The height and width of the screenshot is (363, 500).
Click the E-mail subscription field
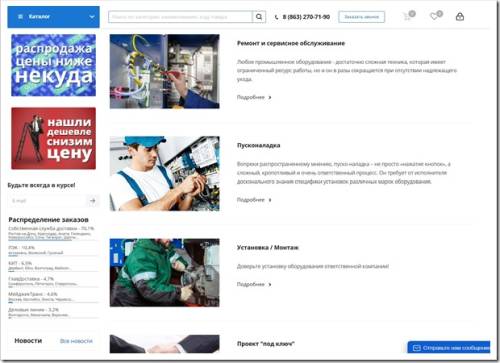coord(47,200)
